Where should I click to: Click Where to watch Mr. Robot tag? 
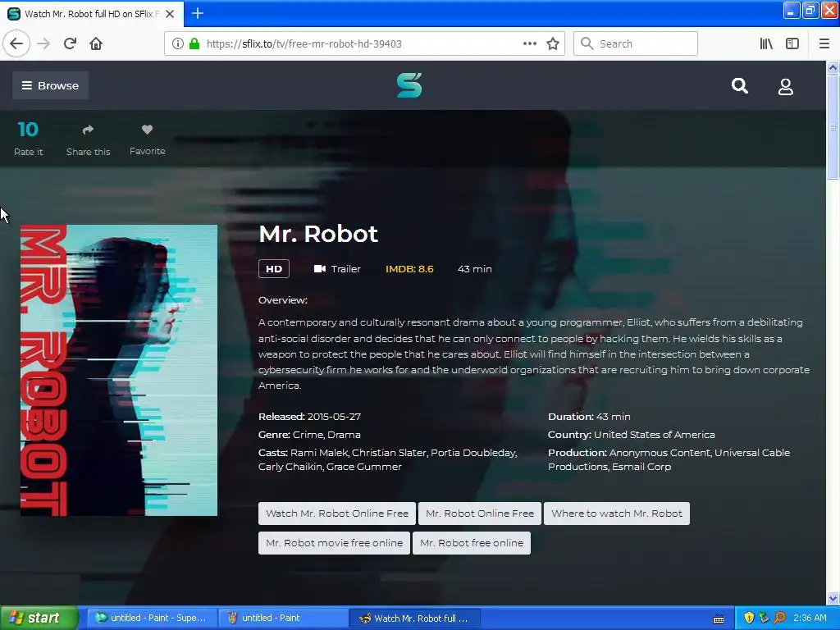(617, 514)
